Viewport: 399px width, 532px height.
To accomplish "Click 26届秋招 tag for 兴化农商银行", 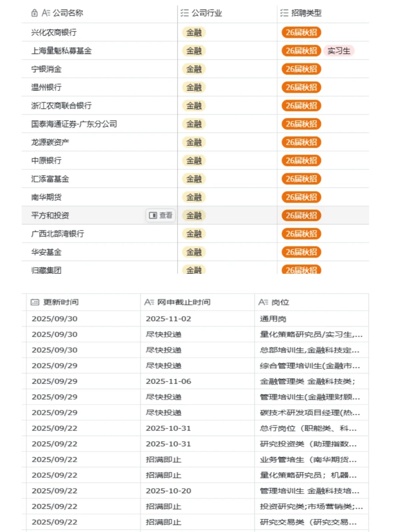I will click(301, 33).
